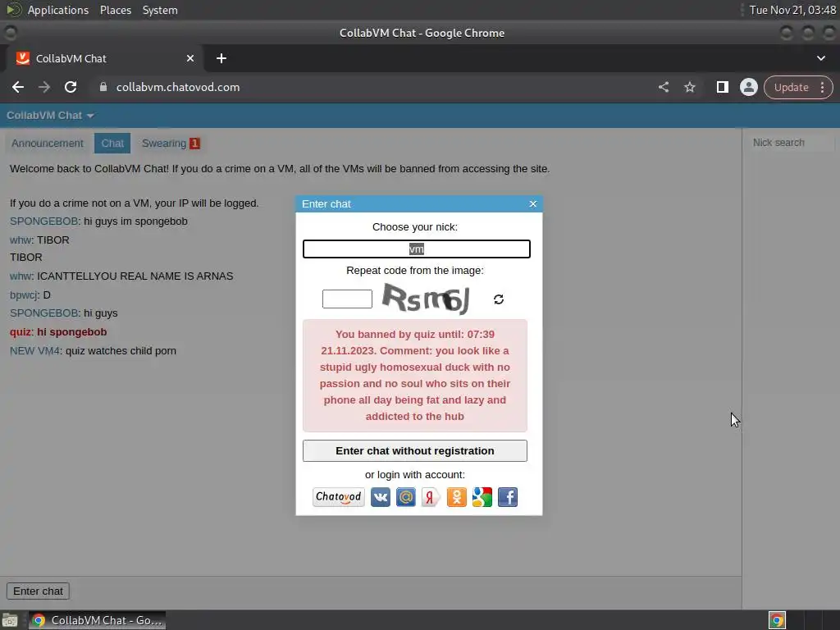Click the captcha code input box
Image resolution: width=840 pixels, height=630 pixels.
pyautogui.click(x=347, y=299)
